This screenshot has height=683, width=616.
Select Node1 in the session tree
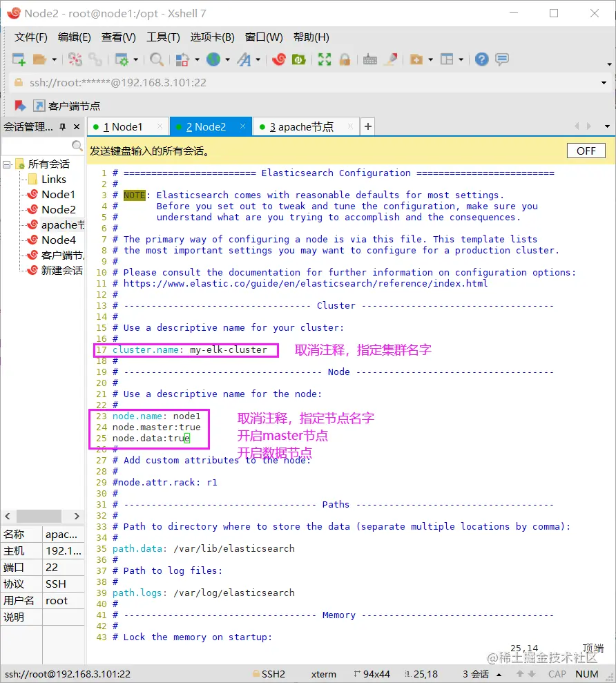click(58, 194)
